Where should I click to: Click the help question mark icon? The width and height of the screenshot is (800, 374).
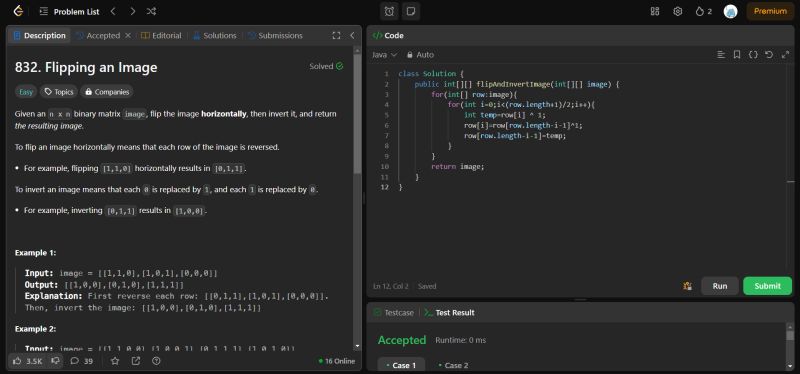tap(157, 361)
